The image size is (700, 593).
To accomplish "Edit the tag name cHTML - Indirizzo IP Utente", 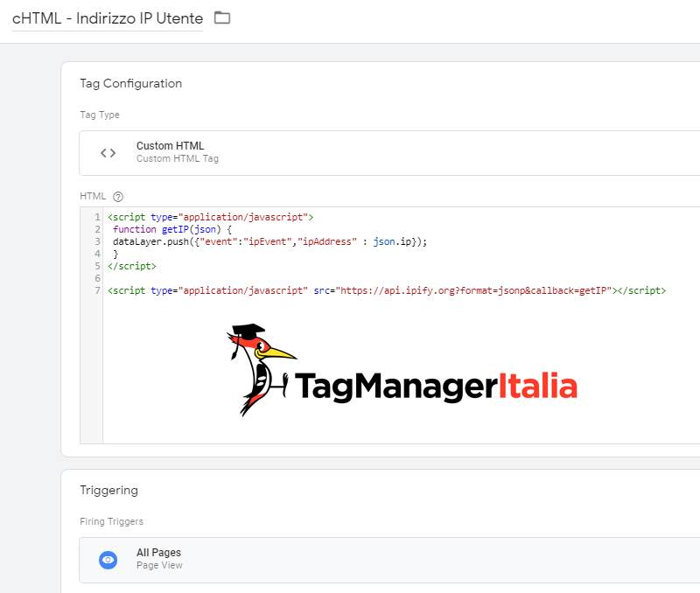I will (x=108, y=18).
